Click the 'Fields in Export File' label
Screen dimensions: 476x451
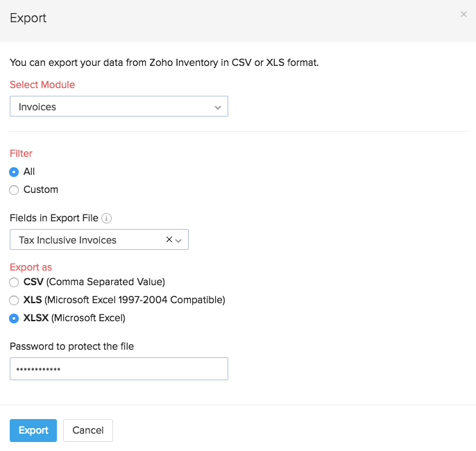53,218
